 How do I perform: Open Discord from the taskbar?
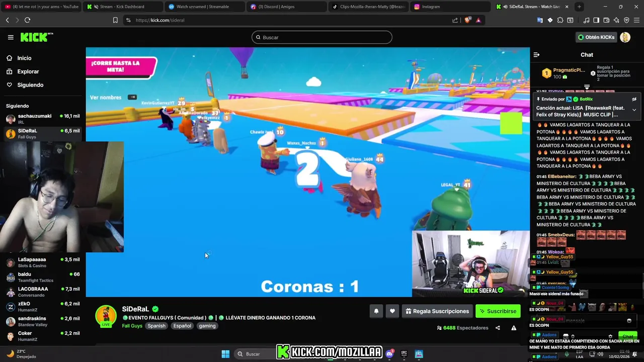tap(389, 354)
